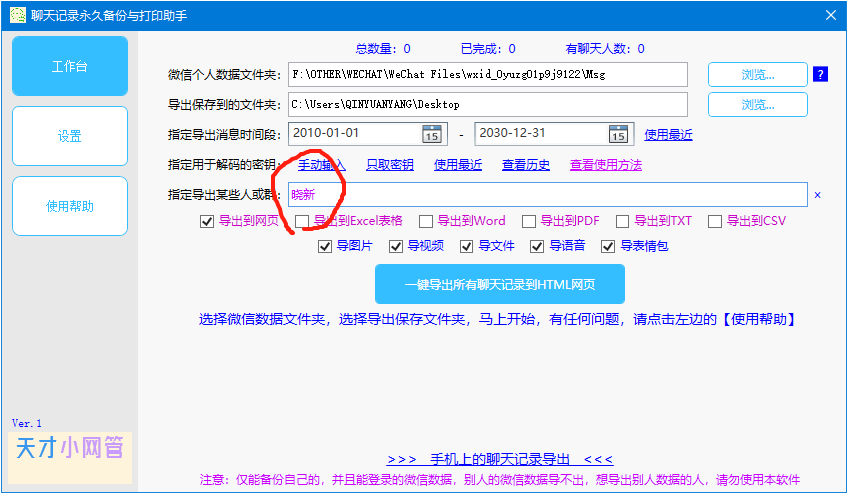The image size is (851, 496).
Task: Click the 有聊天人数: 0 counter text
Action: coord(605,49)
